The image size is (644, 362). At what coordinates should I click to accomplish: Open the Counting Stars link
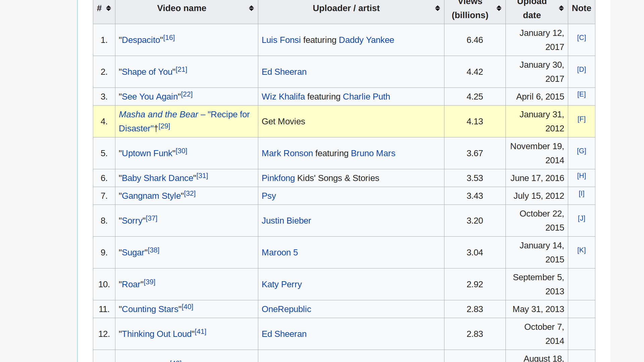[150, 309]
